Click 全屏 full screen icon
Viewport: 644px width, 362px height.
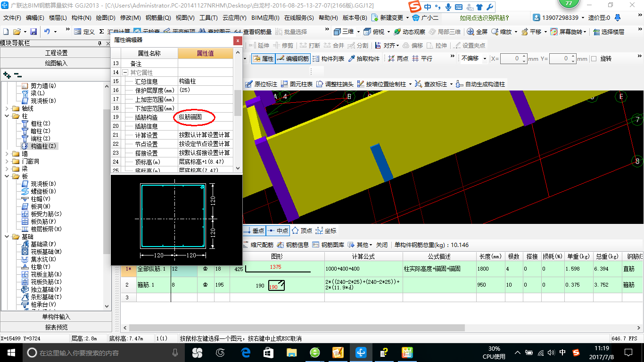point(478,32)
